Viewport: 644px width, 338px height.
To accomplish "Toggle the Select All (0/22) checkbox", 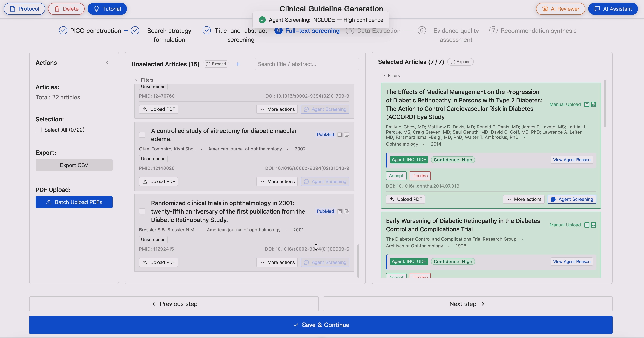I will pos(39,130).
